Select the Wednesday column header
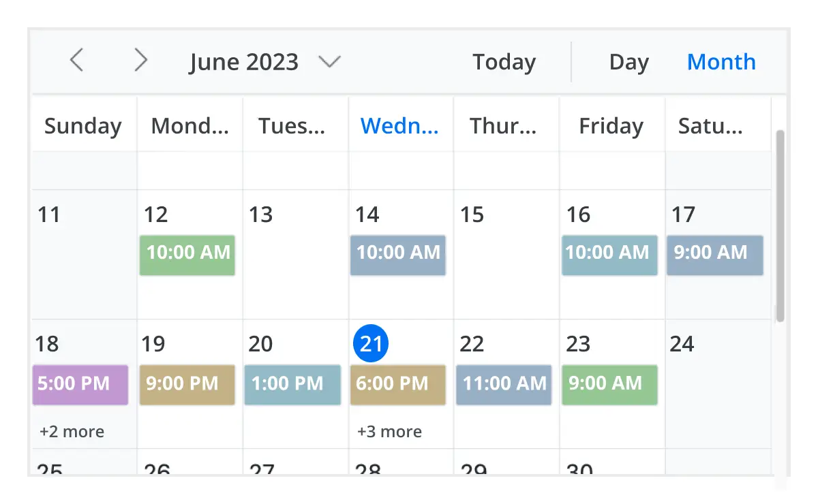818x504 pixels. coord(401,125)
